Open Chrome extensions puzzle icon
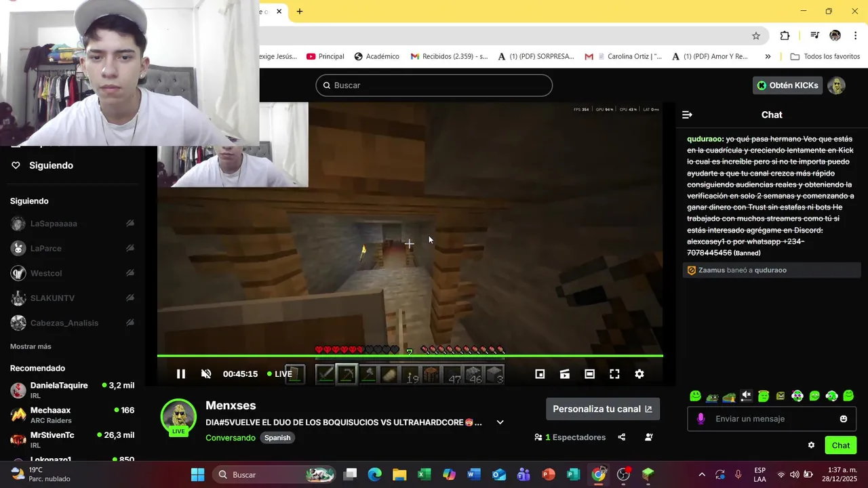The width and height of the screenshot is (868, 488). pos(785,35)
